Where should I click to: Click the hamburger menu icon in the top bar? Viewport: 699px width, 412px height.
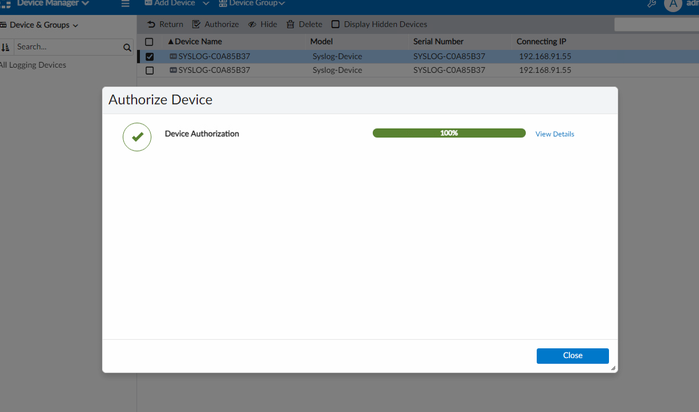tap(125, 4)
